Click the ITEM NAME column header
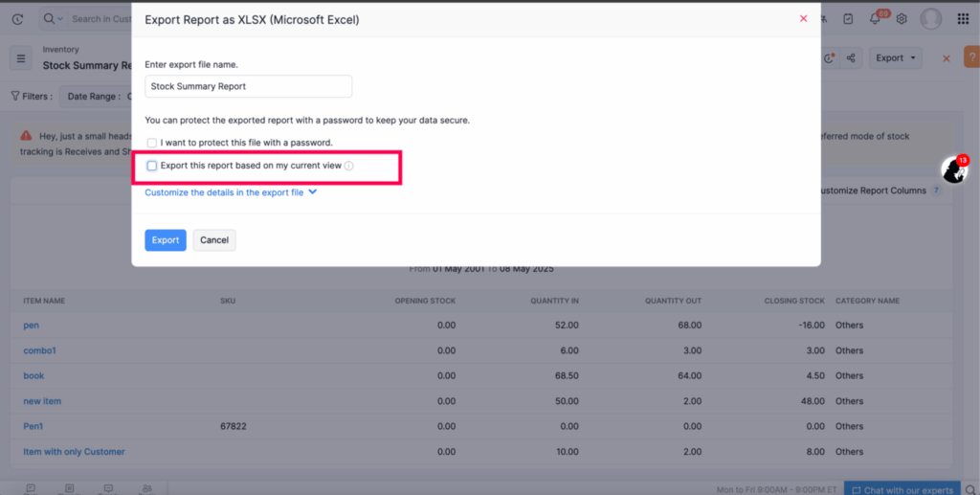Image resolution: width=980 pixels, height=495 pixels. coord(44,301)
